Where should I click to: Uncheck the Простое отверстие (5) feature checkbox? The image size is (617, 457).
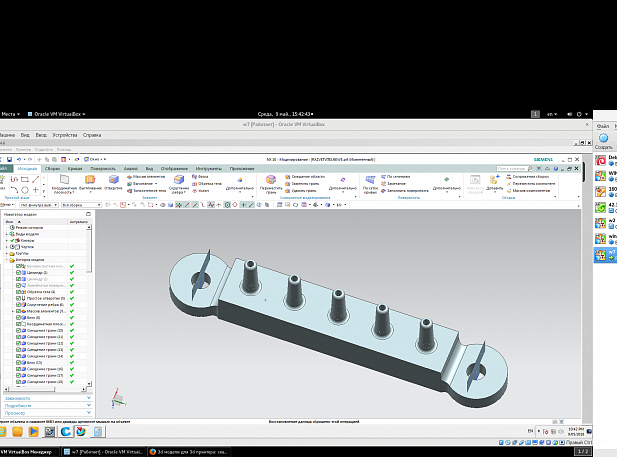19,298
